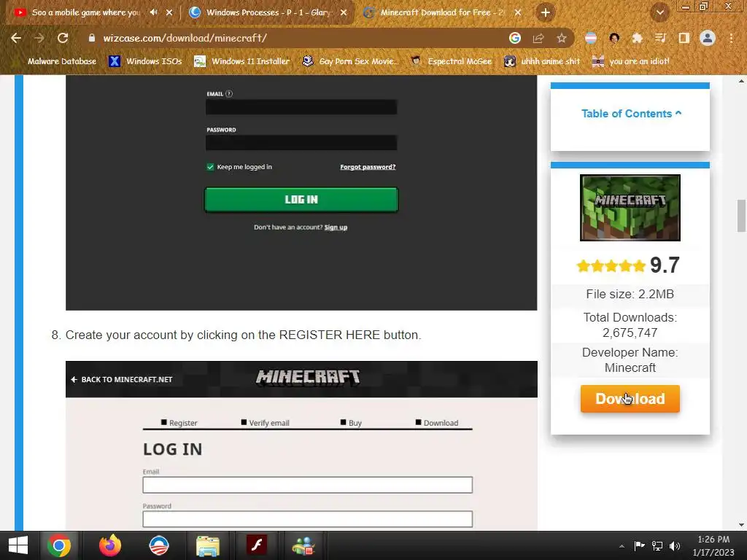Open the Windows Start menu
Screen dimensions: 747x560
click(18, 545)
